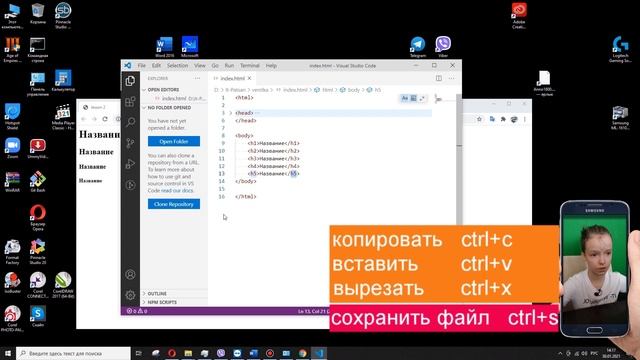The width and height of the screenshot is (640, 360).
Task: Open the View menu
Action: coord(200,65)
